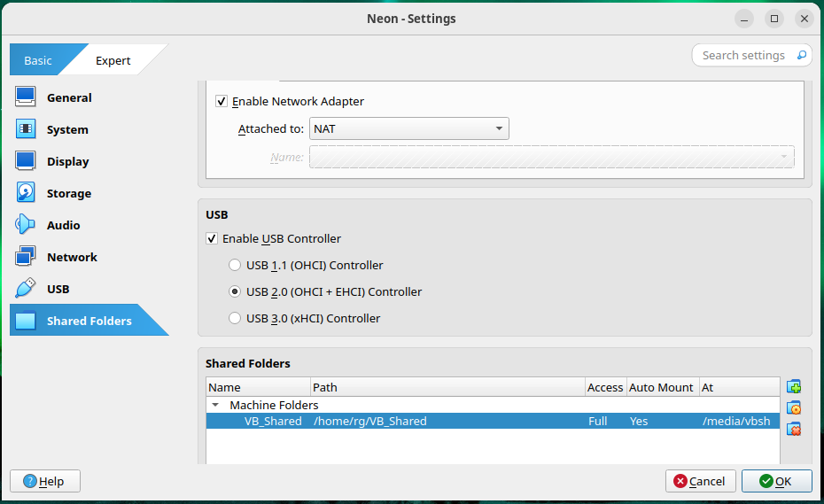This screenshot has width=824, height=504.
Task: Jump to Audio settings section
Action: [63, 225]
